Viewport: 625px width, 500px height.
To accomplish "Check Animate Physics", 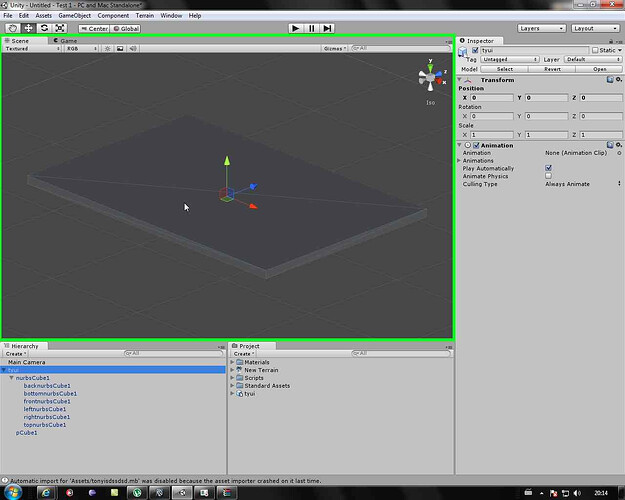I will pos(548,175).
